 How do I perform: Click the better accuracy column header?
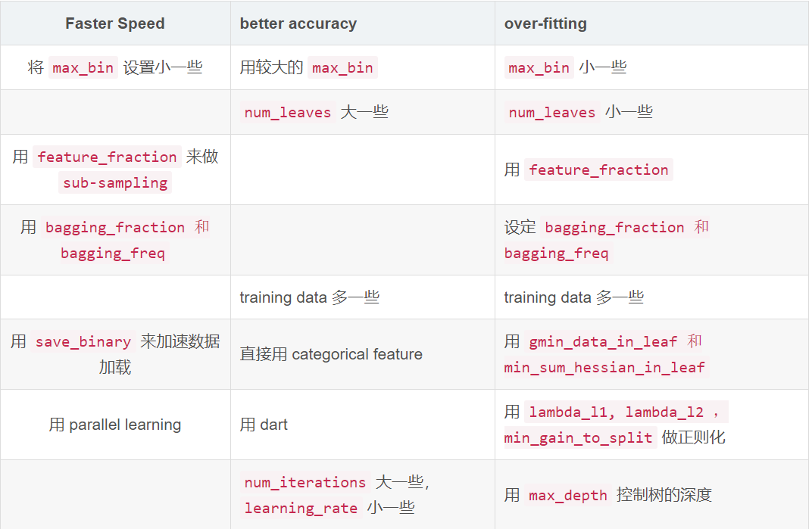tap(298, 23)
